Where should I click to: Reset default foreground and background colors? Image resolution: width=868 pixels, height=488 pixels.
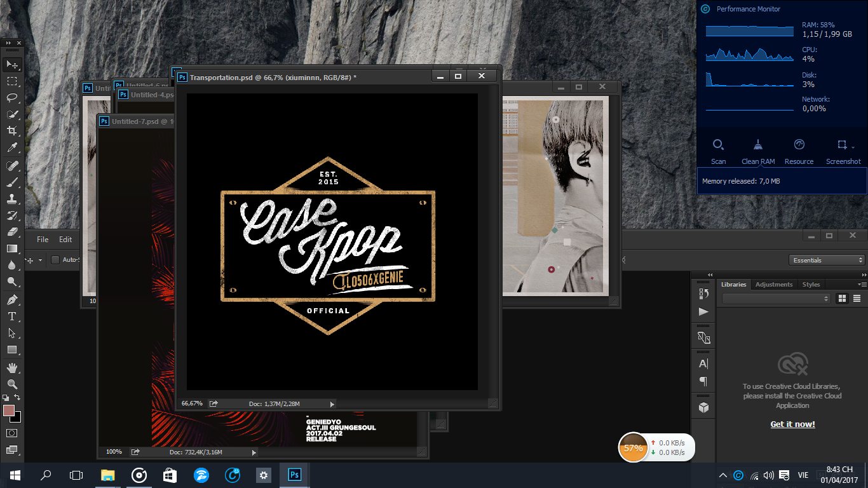click(x=6, y=397)
